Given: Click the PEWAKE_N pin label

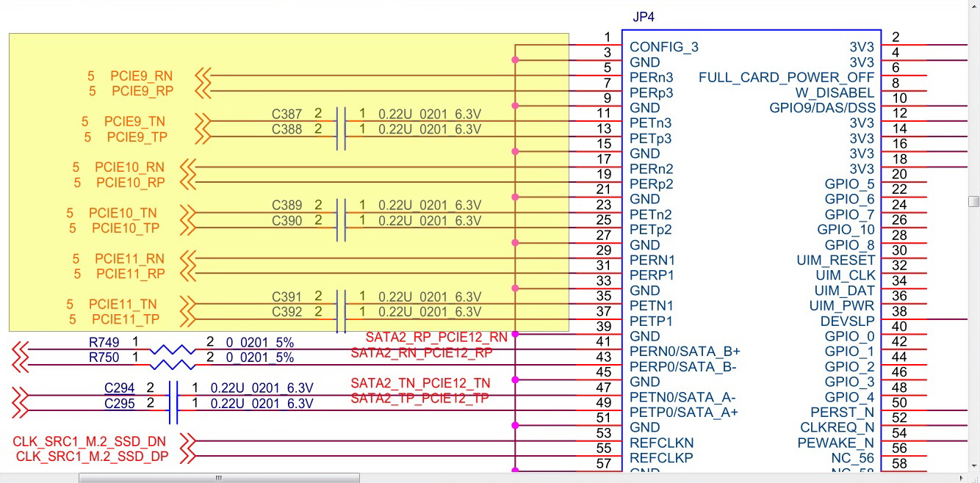Looking at the screenshot, I should 837,443.
